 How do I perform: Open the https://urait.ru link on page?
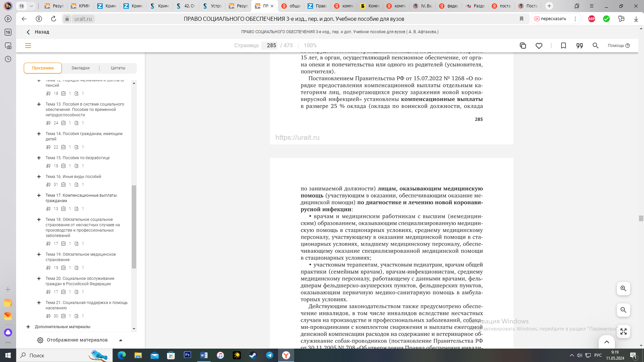297,137
